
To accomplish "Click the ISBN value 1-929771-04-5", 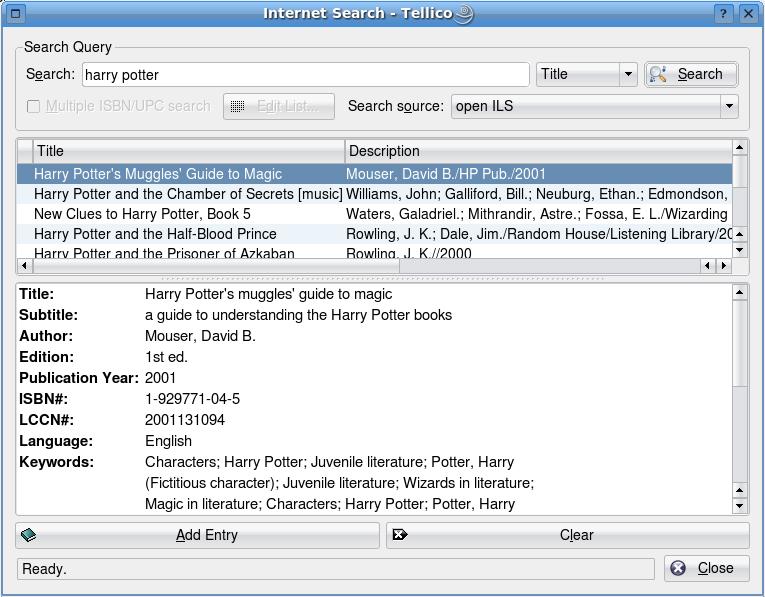I will (x=192, y=399).
